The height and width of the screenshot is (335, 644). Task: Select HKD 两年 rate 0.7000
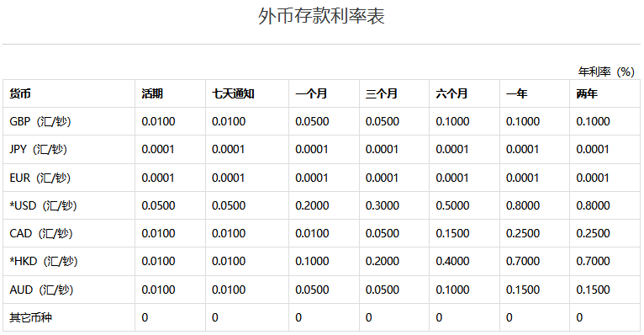tap(593, 261)
